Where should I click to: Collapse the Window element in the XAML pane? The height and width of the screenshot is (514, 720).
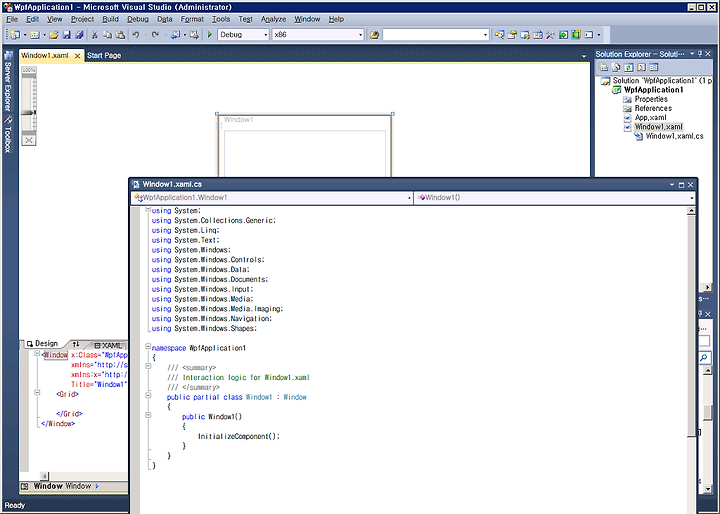37,354
